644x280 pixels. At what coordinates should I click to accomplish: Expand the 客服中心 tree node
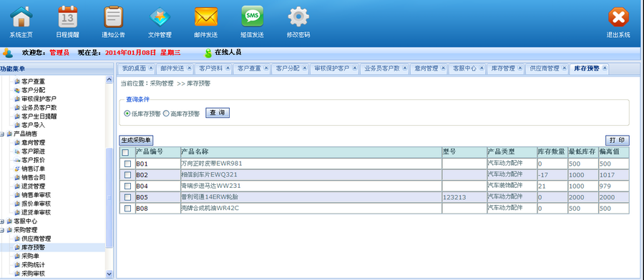tap(2, 221)
